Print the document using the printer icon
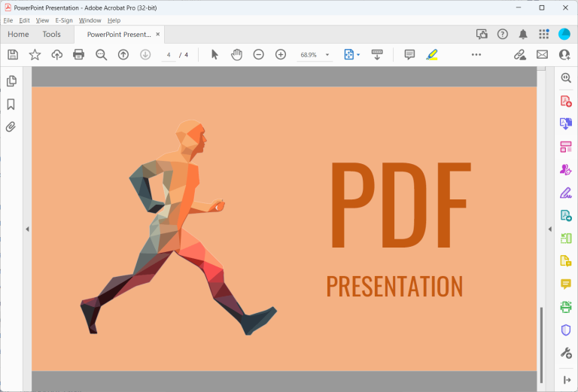The width and height of the screenshot is (578, 392). [x=78, y=54]
